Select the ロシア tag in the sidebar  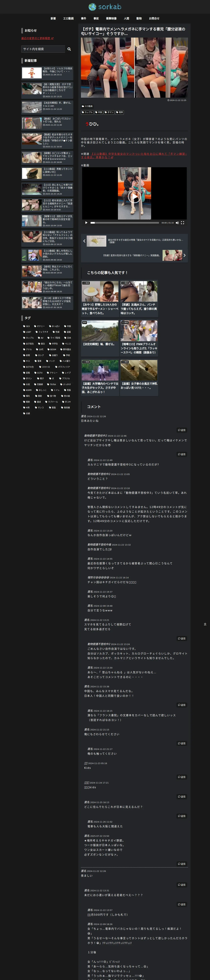click(40, 355)
